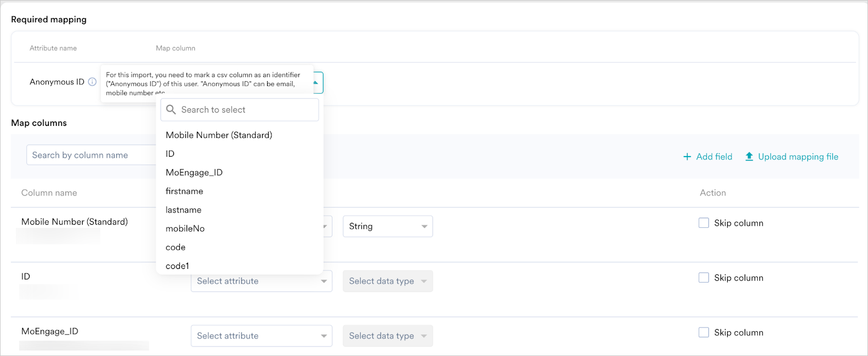
Task: Collapse the Anonymous ID dropdown arrow
Action: pos(316,83)
